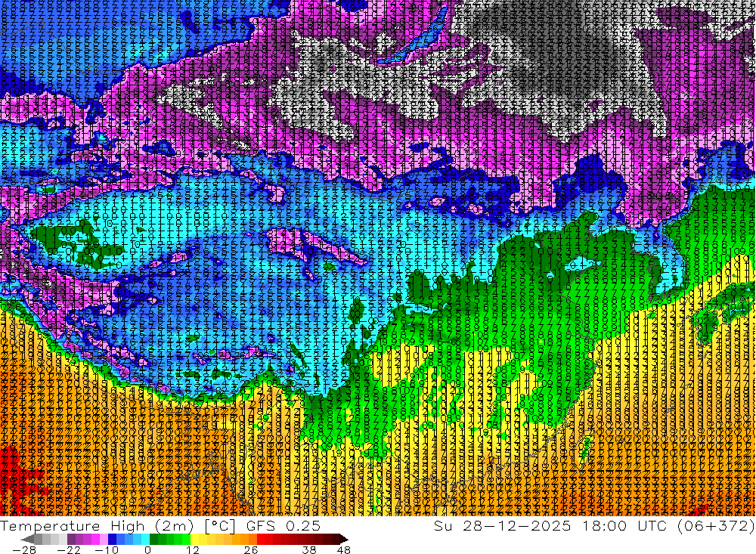Click the 'GFS 0.25' model label
The width and height of the screenshot is (756, 554).
pos(283,526)
